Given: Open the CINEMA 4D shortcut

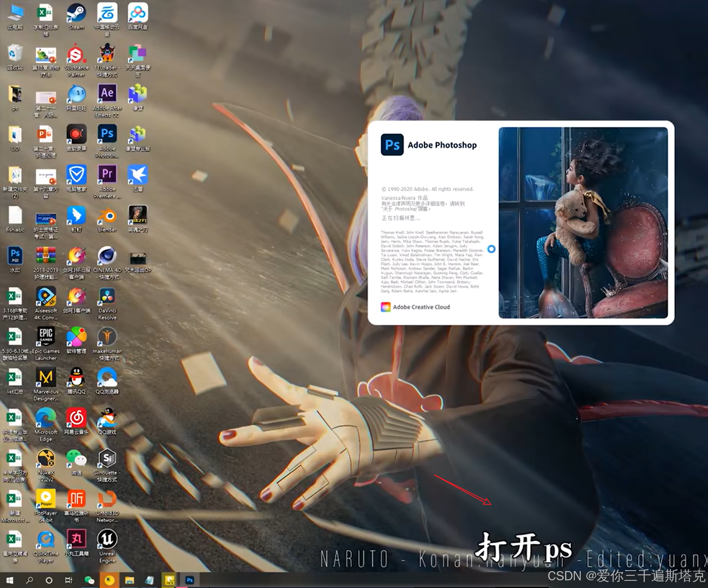Looking at the screenshot, I should (107, 262).
